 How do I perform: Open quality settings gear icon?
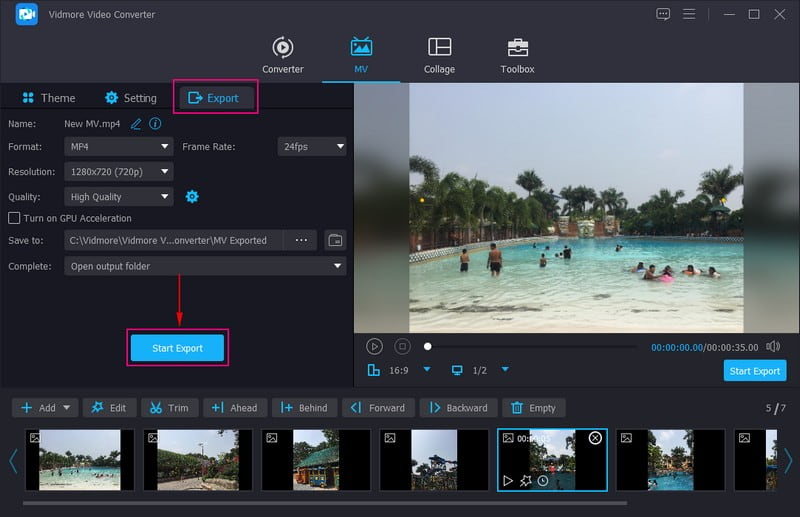click(192, 197)
